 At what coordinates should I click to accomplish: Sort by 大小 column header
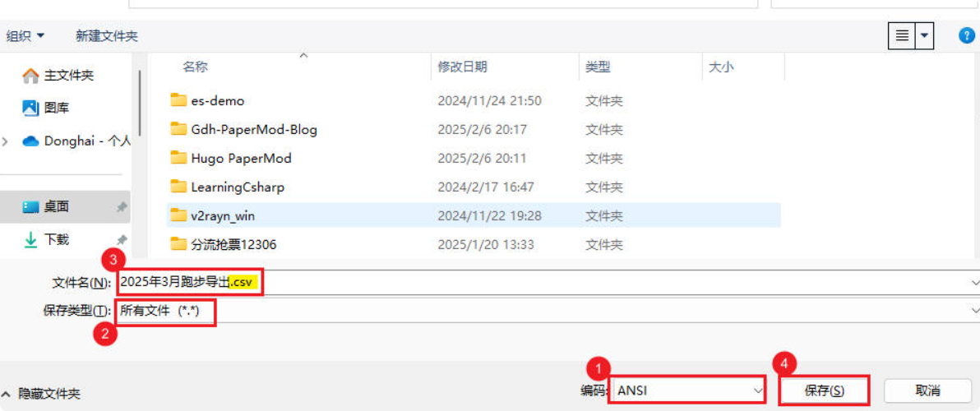721,67
